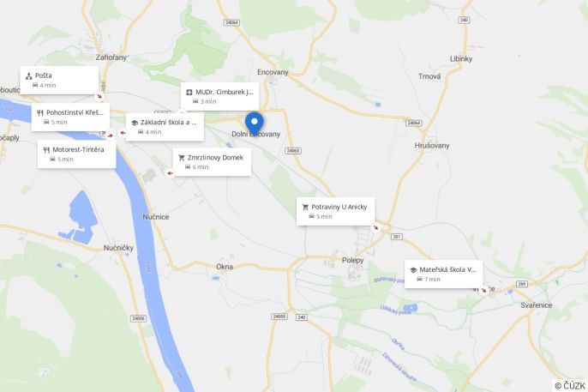Open the Zmrzlinovy Domek shop card
Screen dimensions: 588x392
point(212,162)
